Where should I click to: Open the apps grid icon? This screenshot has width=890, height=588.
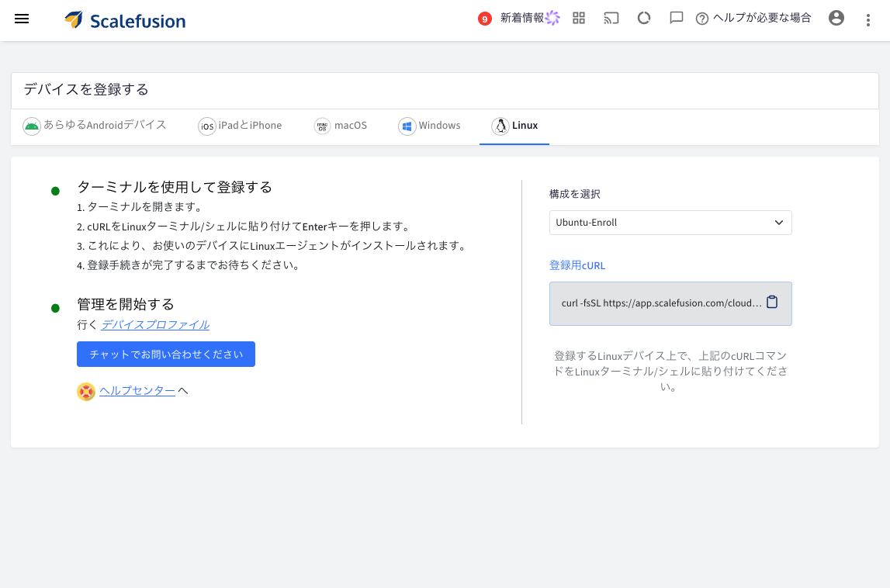pos(578,18)
